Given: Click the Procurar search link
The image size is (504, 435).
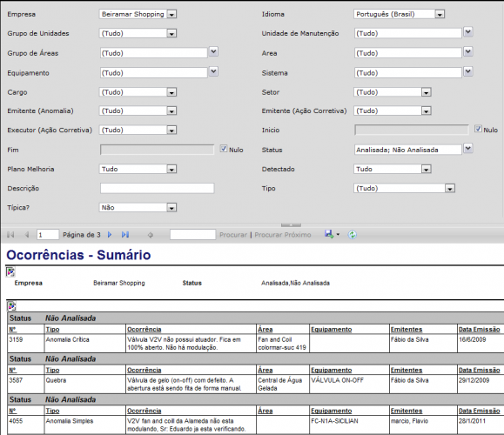Looking at the screenshot, I should pos(233,235).
